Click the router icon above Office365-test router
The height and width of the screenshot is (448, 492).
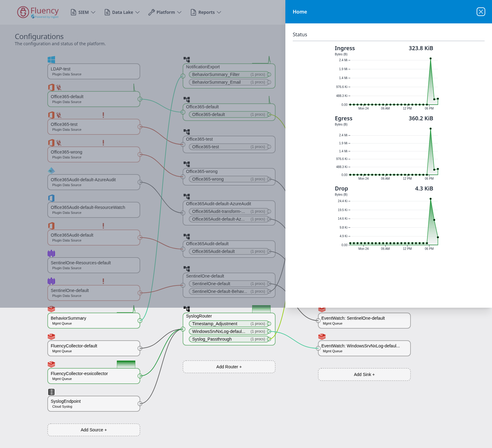pos(187,132)
